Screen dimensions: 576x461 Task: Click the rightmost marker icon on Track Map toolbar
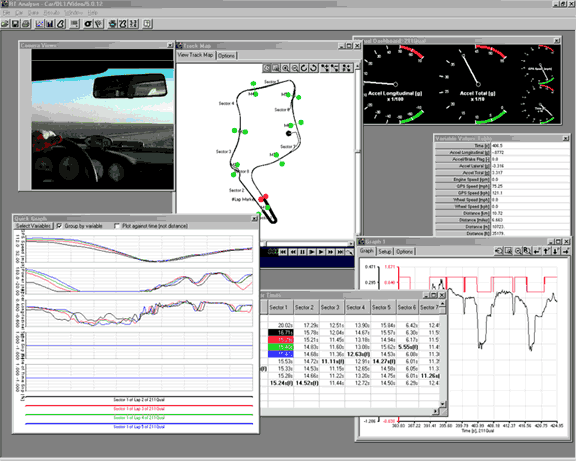(346, 68)
